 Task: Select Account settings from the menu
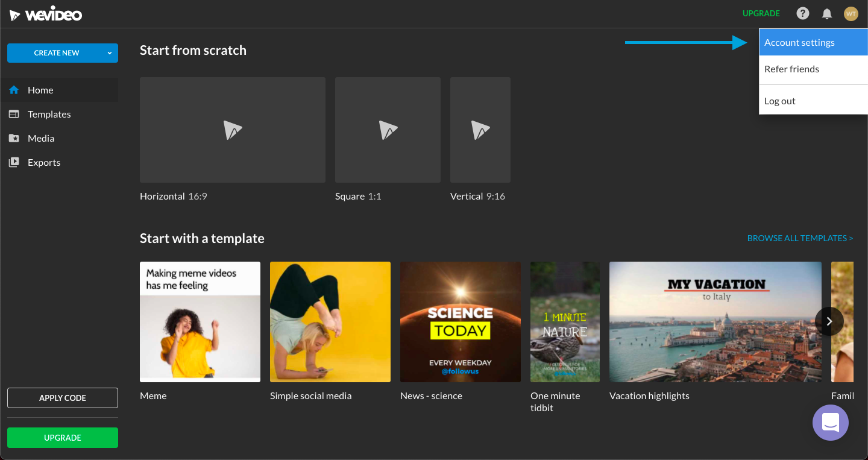point(799,43)
